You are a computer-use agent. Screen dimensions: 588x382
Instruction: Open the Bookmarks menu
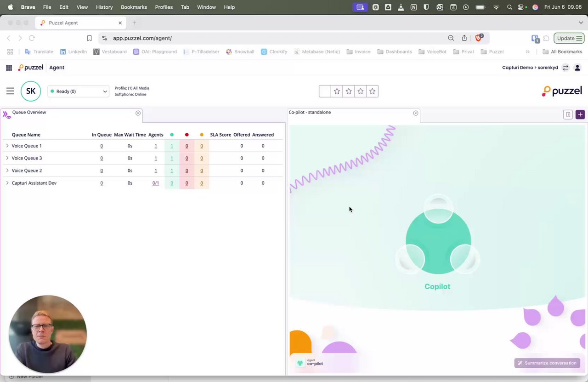[134, 7]
